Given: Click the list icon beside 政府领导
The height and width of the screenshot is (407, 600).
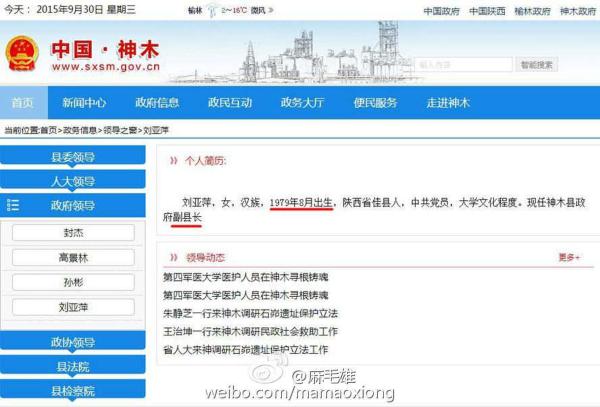Looking at the screenshot, I should pyautogui.click(x=13, y=205).
